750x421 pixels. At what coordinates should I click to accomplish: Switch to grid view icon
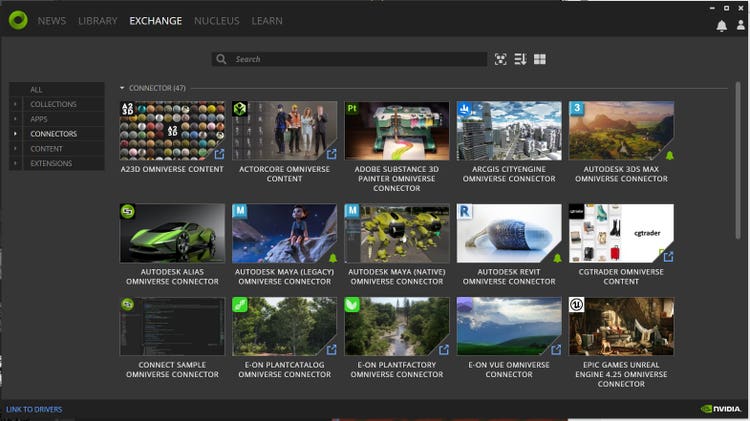click(x=540, y=59)
